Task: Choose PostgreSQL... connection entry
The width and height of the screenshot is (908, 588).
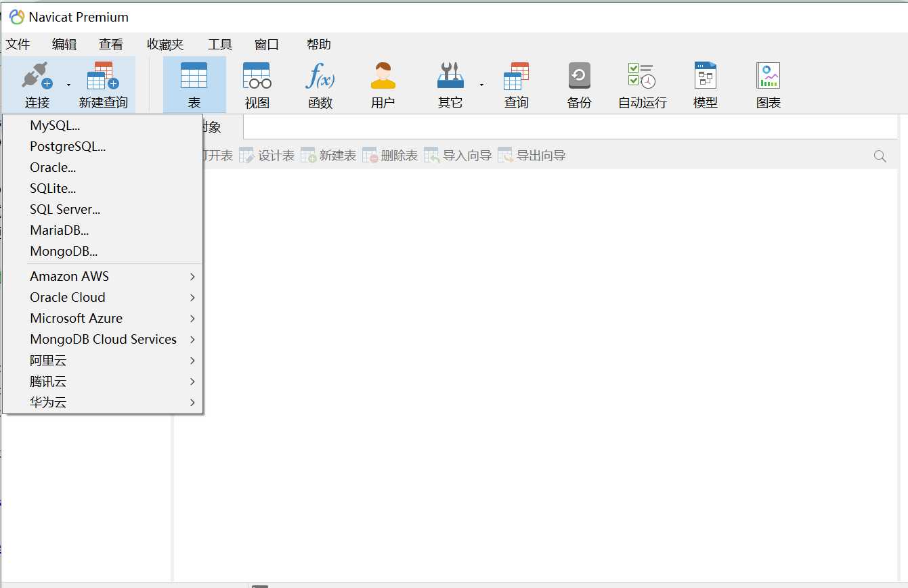Action: (x=103, y=146)
